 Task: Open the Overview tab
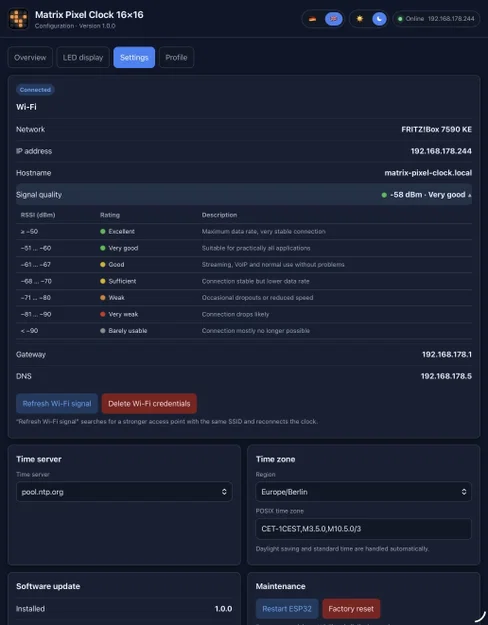[x=30, y=57]
